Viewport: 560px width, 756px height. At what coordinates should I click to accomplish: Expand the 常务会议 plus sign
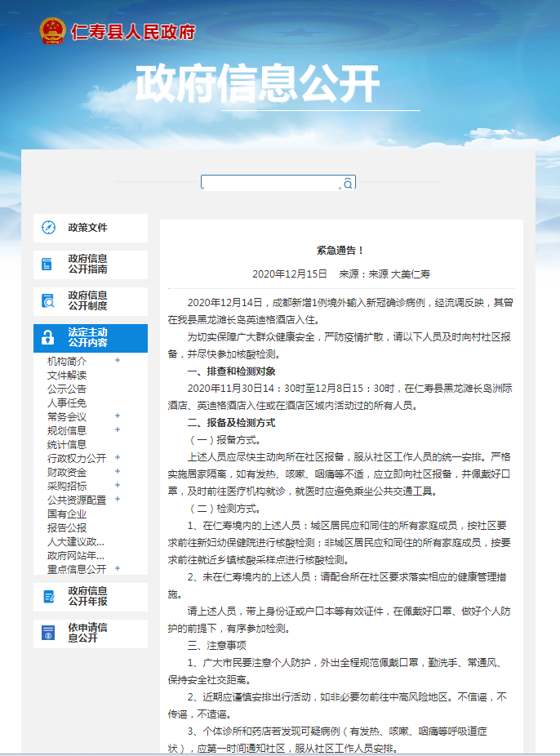click(117, 416)
